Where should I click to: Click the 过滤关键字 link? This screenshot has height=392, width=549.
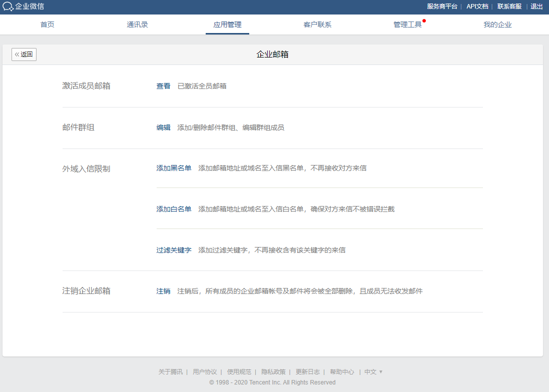coord(174,250)
